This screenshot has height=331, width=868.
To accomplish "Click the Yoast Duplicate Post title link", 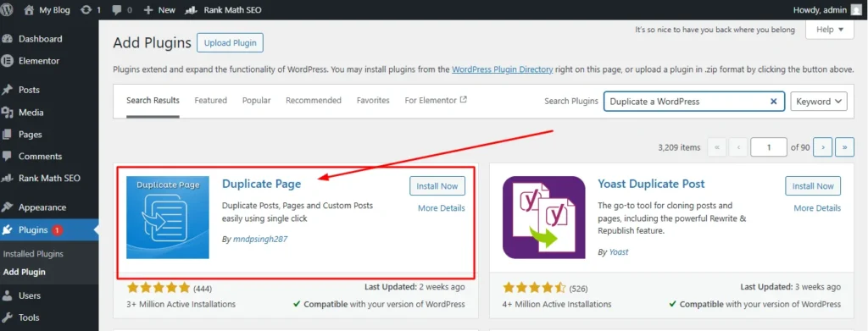I will [x=652, y=184].
